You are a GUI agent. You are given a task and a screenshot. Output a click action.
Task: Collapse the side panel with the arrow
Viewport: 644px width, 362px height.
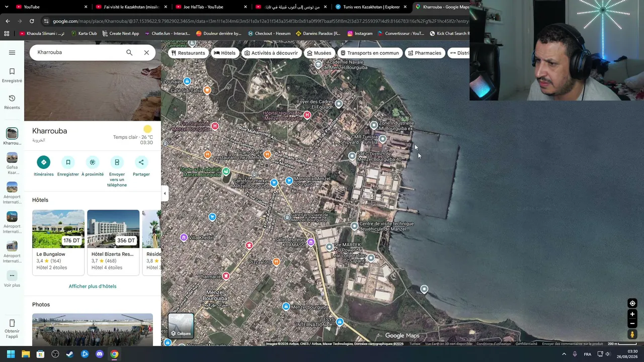click(165, 193)
